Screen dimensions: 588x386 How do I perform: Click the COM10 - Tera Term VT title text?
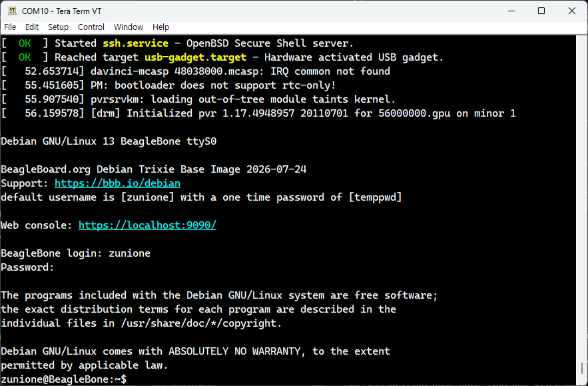(61, 11)
